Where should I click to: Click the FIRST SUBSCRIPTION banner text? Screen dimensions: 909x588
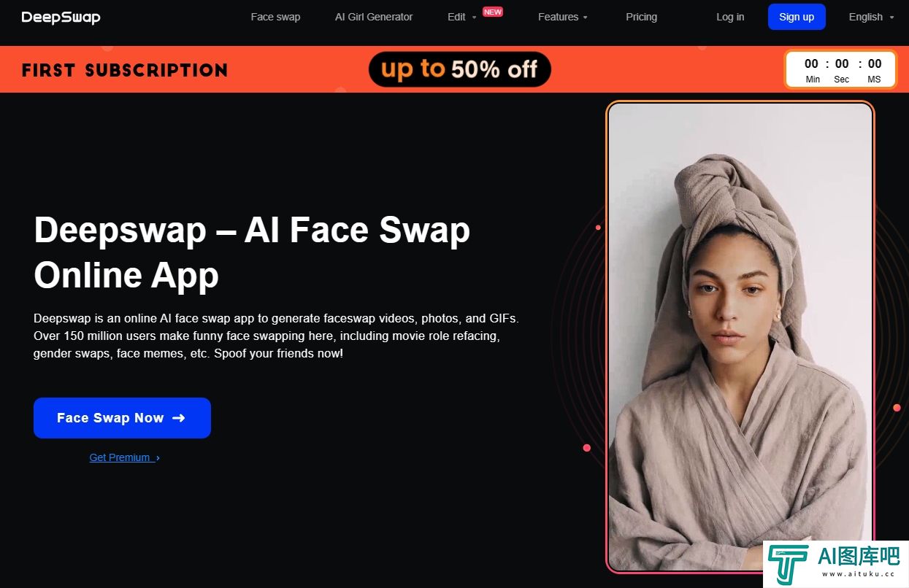click(x=125, y=70)
